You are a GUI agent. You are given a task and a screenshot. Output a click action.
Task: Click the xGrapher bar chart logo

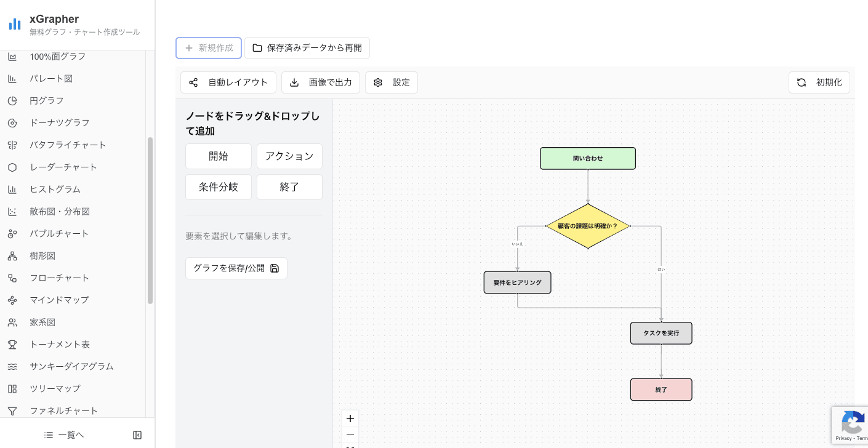click(14, 25)
